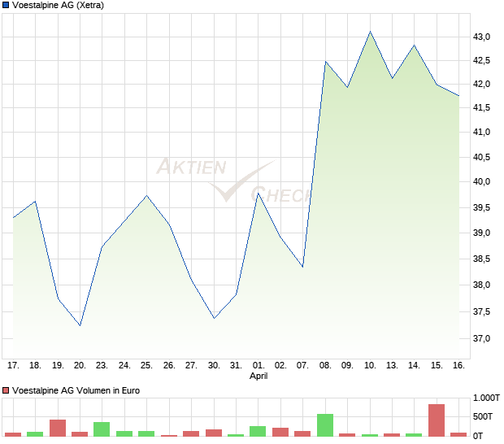Click the price low on date 30.
The width and height of the screenshot is (504, 444).
(214, 318)
